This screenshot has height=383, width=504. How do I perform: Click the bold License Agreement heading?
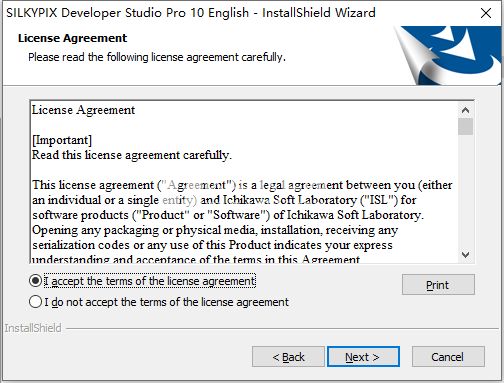(72, 38)
